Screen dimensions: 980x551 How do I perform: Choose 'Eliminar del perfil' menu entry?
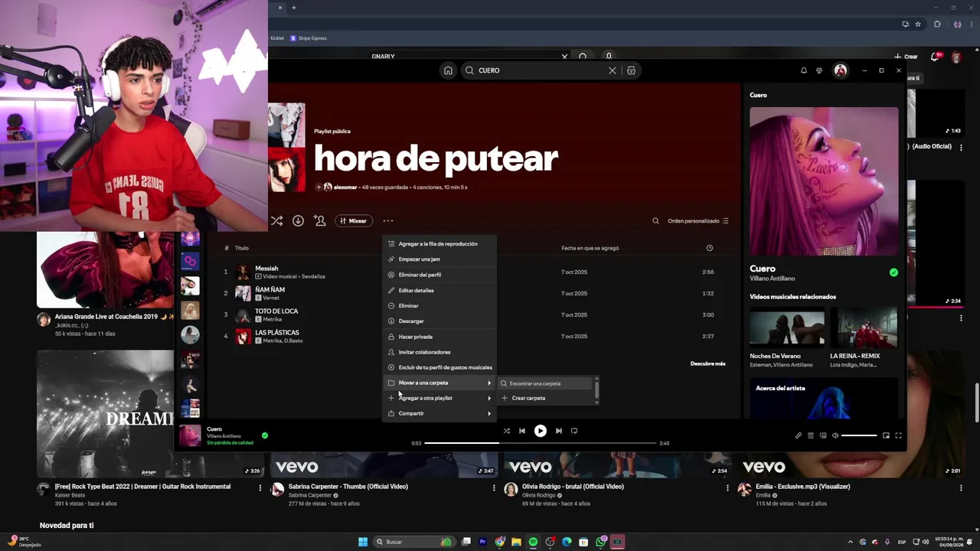coord(439,275)
